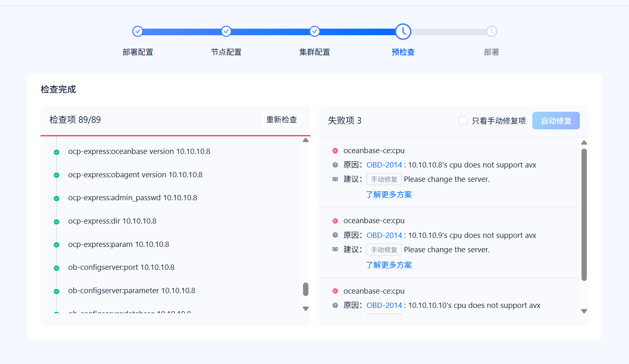Click check list scrollbar down arrow
Image resolution: width=629 pixels, height=364 pixels.
point(305,309)
